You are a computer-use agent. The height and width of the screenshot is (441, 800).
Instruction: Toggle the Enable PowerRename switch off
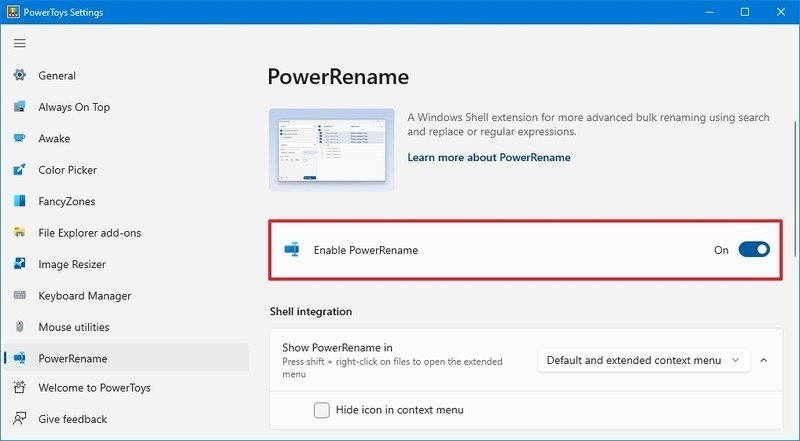[753, 250]
